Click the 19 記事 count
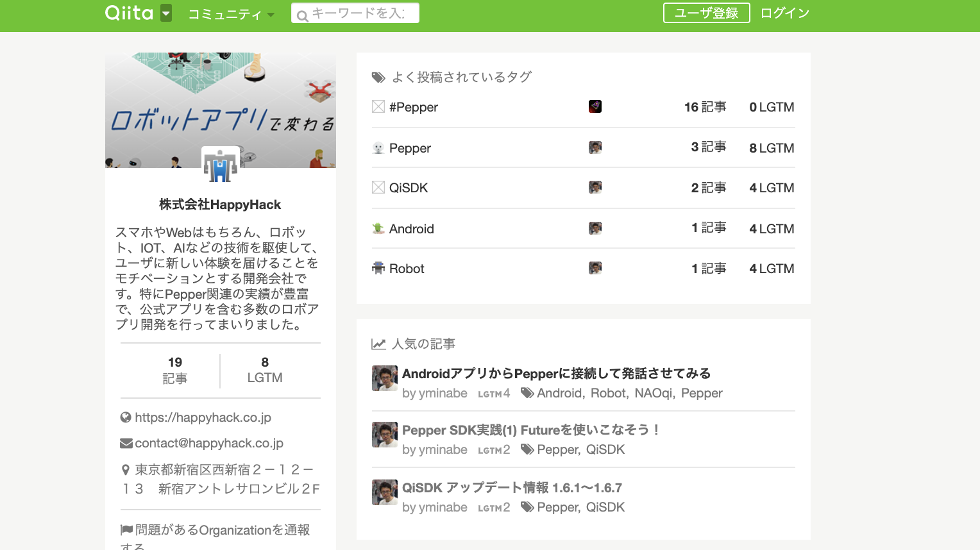The width and height of the screenshot is (980, 550). (175, 371)
